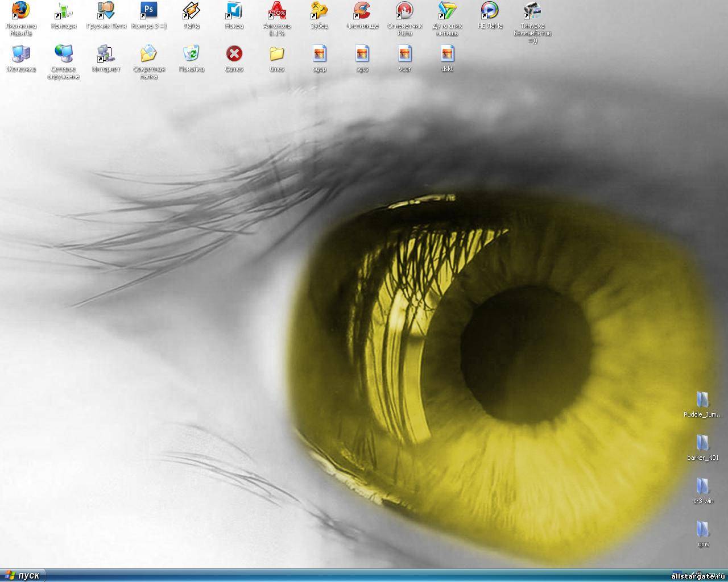The image size is (728, 582).
Task: Launch the Ду ю спик инглишь shortcut
Action: (x=447, y=11)
